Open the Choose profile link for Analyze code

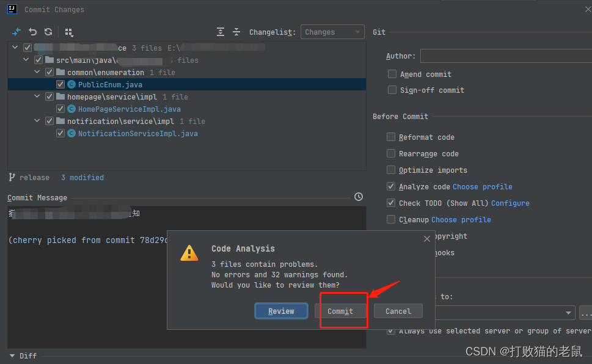point(481,186)
